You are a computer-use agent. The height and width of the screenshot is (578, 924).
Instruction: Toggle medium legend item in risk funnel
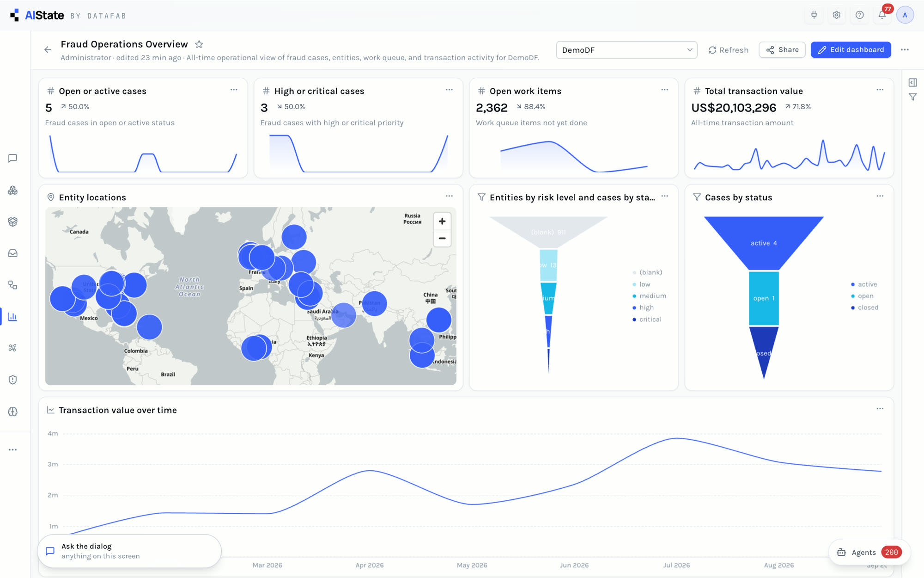[x=649, y=296]
